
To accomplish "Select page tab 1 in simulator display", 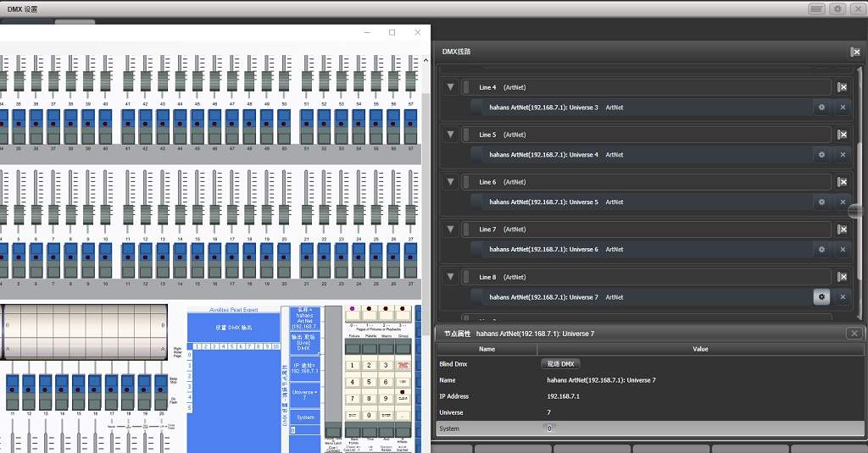I will tap(198, 346).
